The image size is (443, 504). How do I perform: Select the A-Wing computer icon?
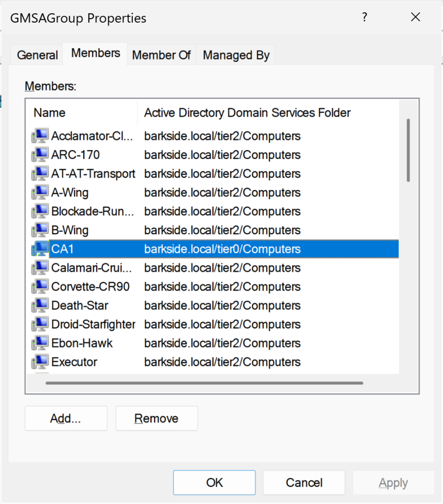pyautogui.click(x=40, y=192)
